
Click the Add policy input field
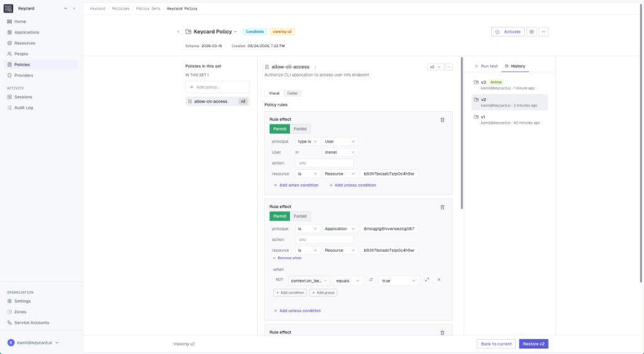click(x=217, y=87)
